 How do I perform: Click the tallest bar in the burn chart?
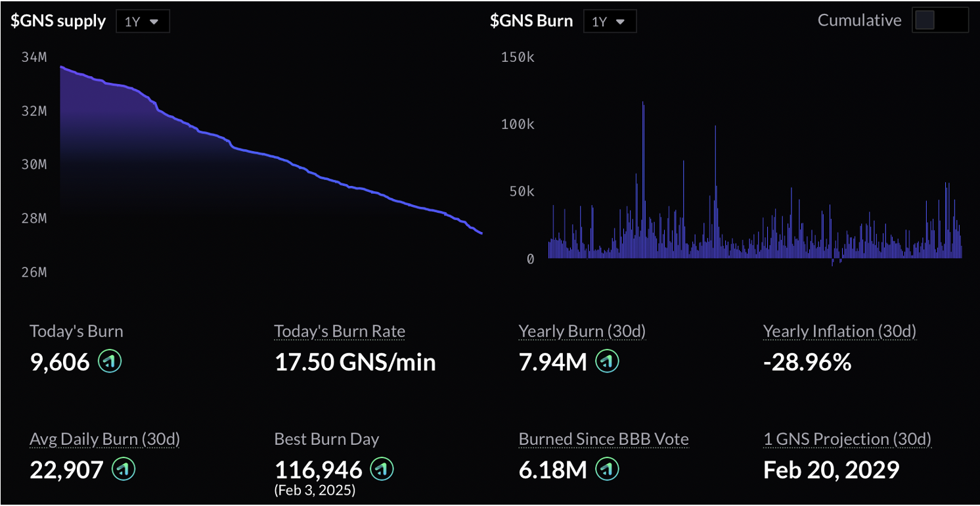(643, 180)
